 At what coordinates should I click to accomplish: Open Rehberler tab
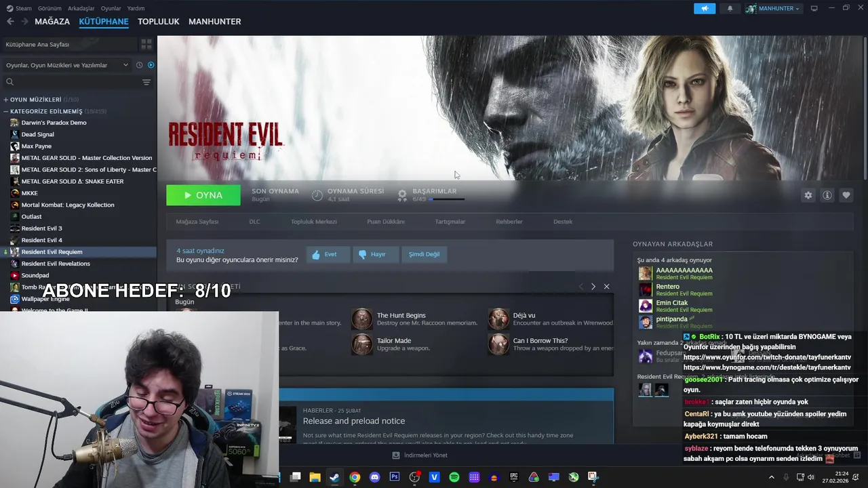(x=509, y=222)
